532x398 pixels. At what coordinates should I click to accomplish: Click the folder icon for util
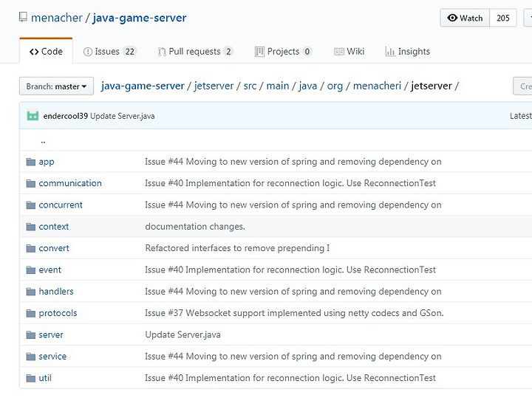click(x=31, y=378)
